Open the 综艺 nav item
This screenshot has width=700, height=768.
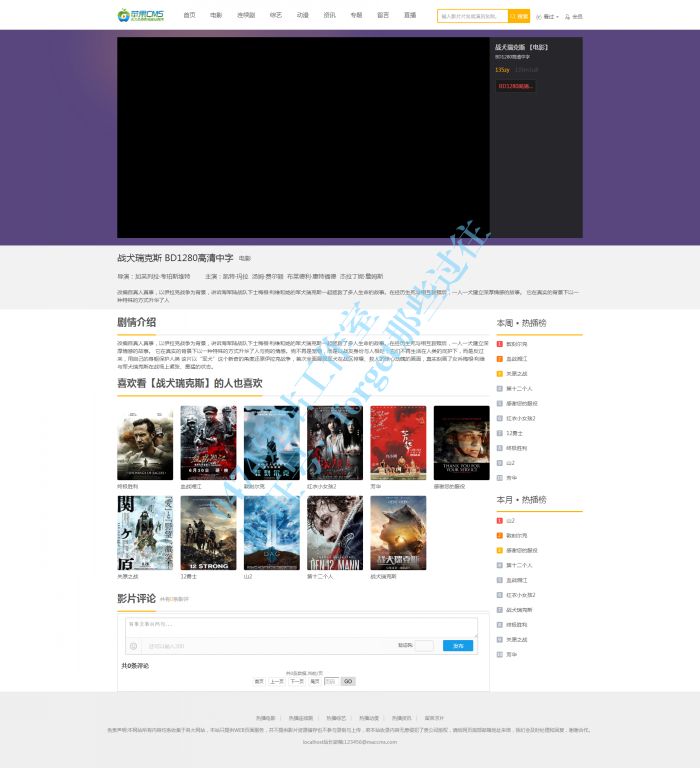coord(276,15)
